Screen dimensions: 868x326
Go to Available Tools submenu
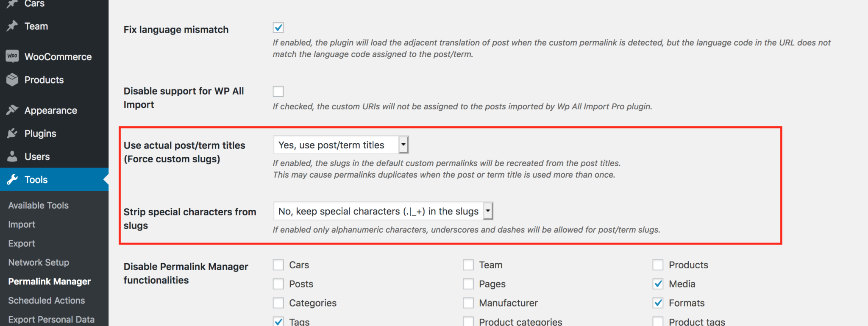[39, 205]
